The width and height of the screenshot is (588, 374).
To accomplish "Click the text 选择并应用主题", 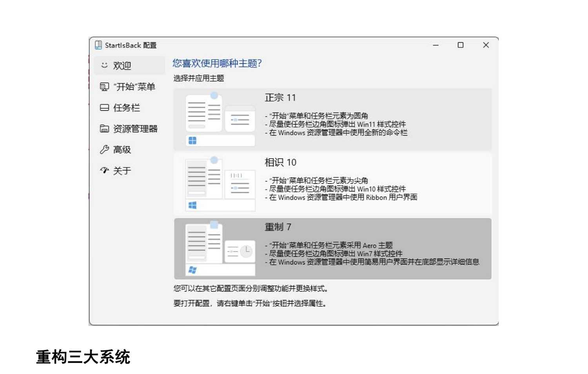I will point(199,78).
